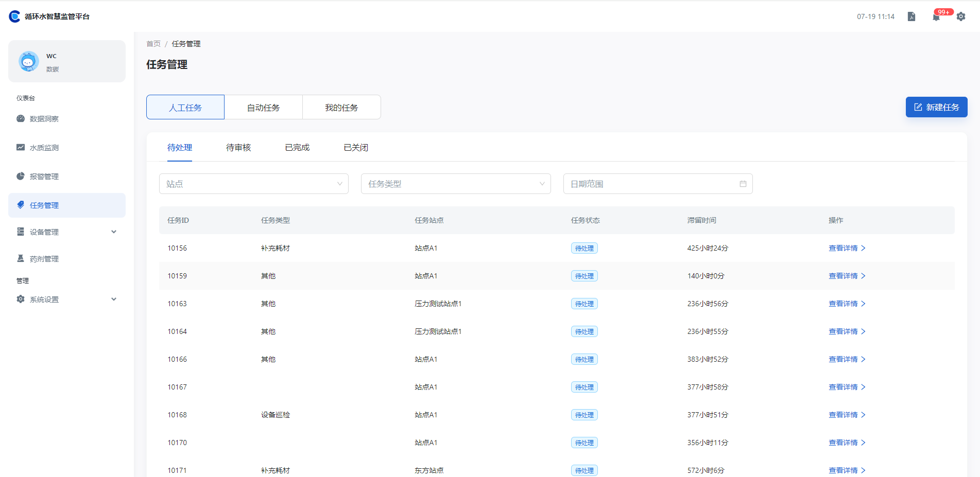Click the 设备管理 server icon

(21, 232)
